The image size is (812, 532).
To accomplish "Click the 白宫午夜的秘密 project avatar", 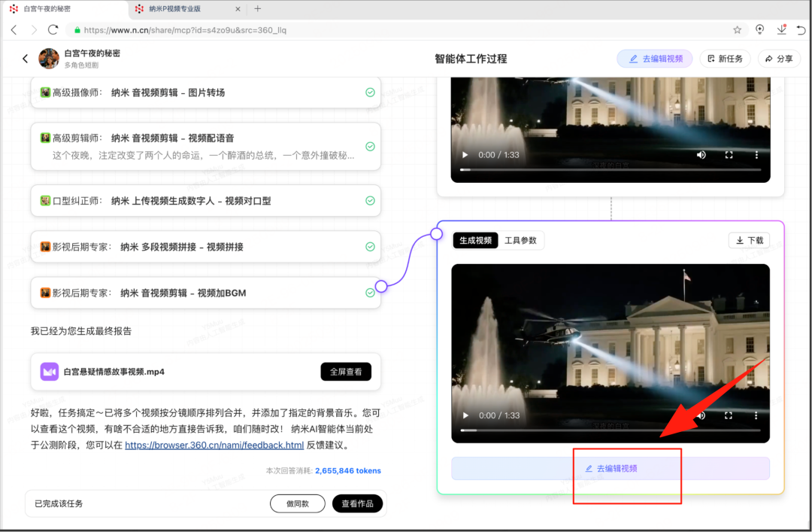I will [49, 59].
